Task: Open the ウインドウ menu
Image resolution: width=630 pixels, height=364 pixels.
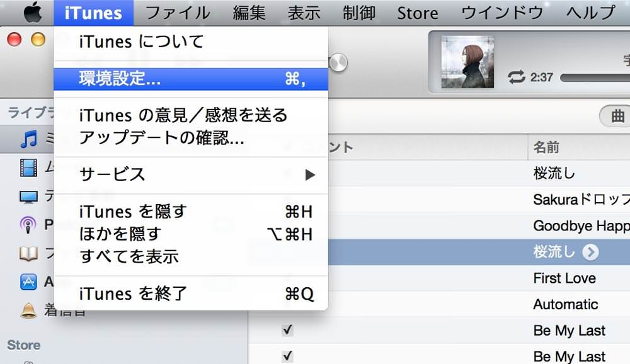Action: pos(502,13)
